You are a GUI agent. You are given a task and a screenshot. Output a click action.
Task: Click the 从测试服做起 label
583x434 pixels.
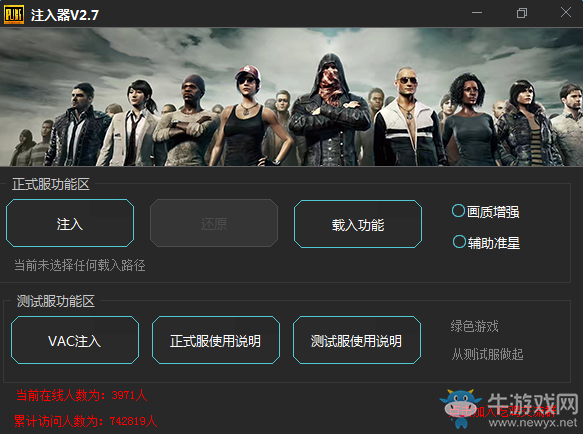487,354
